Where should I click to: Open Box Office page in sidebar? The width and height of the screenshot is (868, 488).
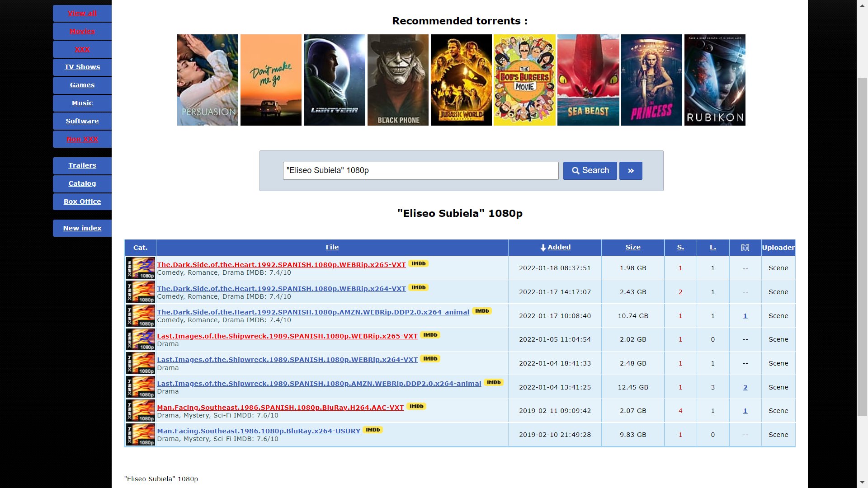[x=82, y=202]
